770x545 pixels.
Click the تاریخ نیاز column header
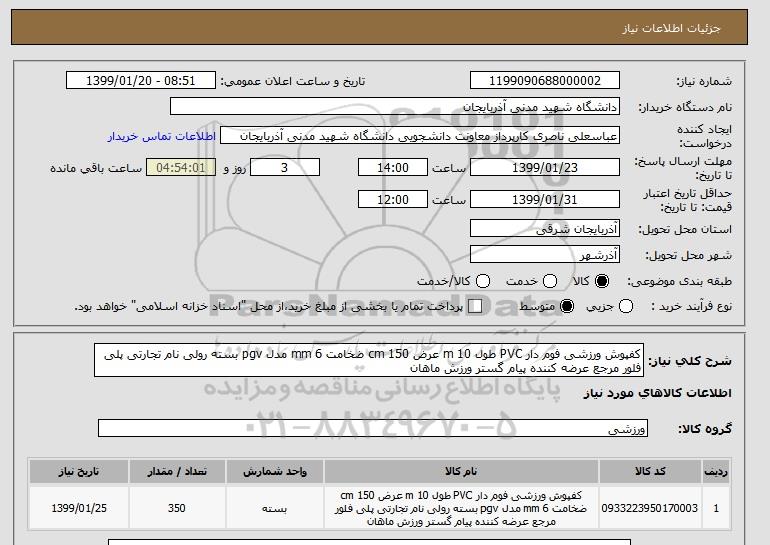pos(79,471)
